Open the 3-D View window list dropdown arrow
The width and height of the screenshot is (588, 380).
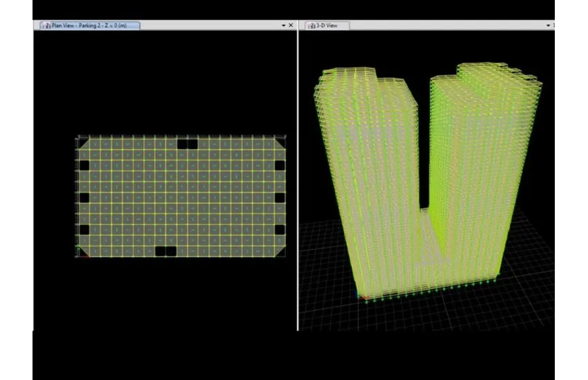point(549,26)
